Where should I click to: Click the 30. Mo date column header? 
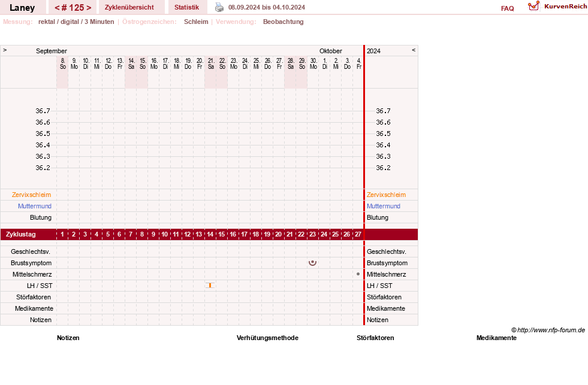pyautogui.click(x=313, y=63)
